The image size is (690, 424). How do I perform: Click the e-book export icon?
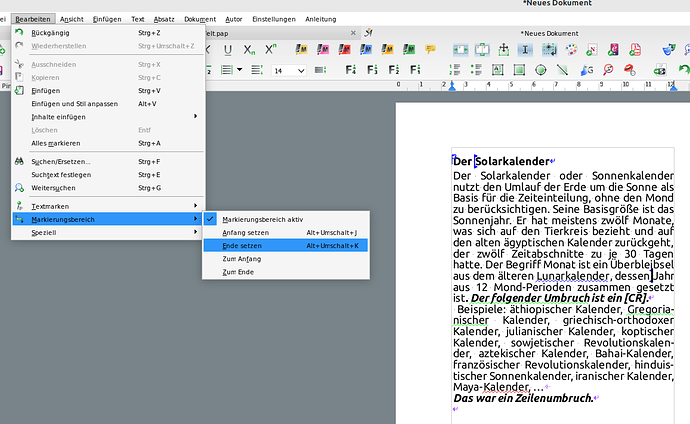pyautogui.click(x=613, y=50)
